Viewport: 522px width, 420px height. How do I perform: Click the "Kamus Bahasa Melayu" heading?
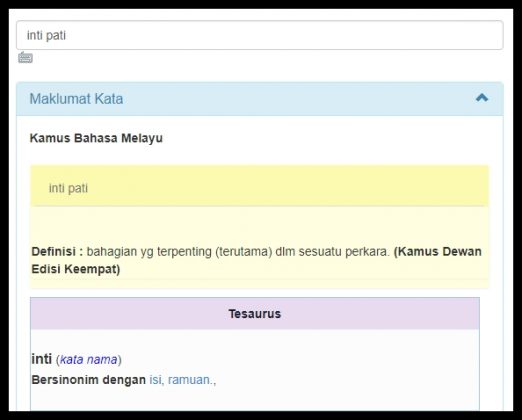click(x=96, y=138)
